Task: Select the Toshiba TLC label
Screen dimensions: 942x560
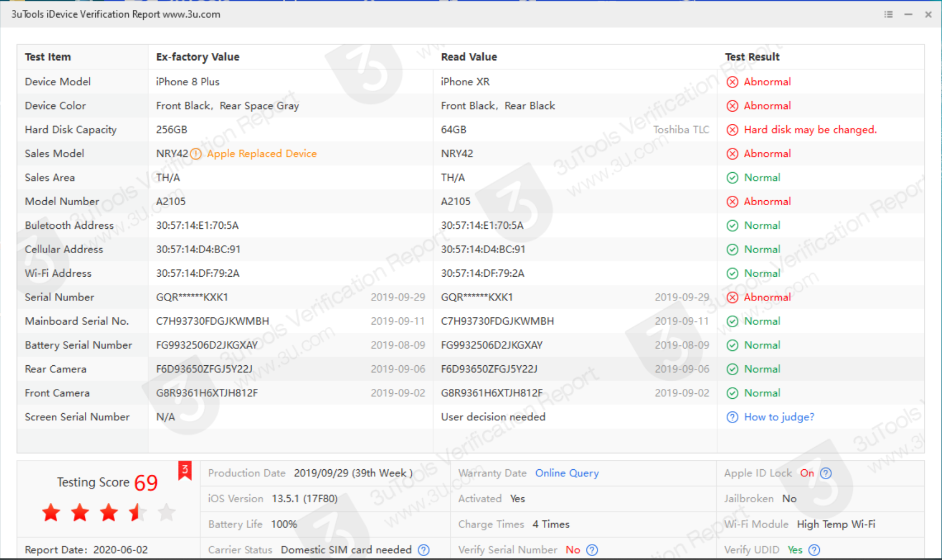Action: (x=681, y=130)
